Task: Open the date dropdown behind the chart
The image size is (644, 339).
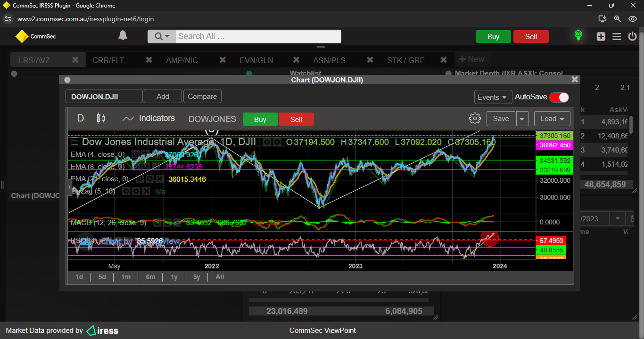Action: [617, 218]
